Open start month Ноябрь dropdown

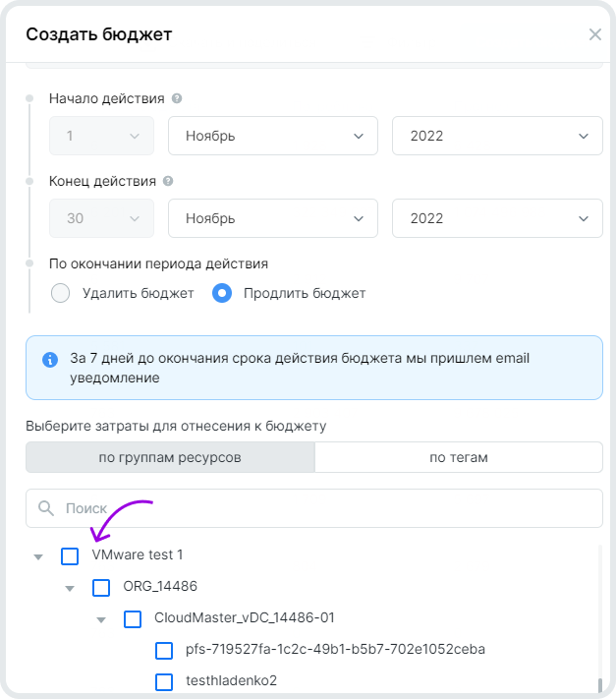click(273, 136)
